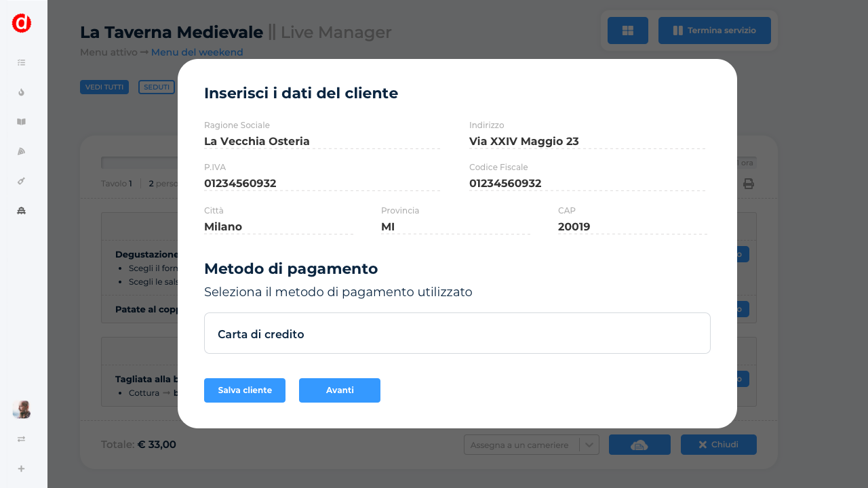Open the user avatar in the sidebar
Screen dimensions: 868x488
coord(22,409)
